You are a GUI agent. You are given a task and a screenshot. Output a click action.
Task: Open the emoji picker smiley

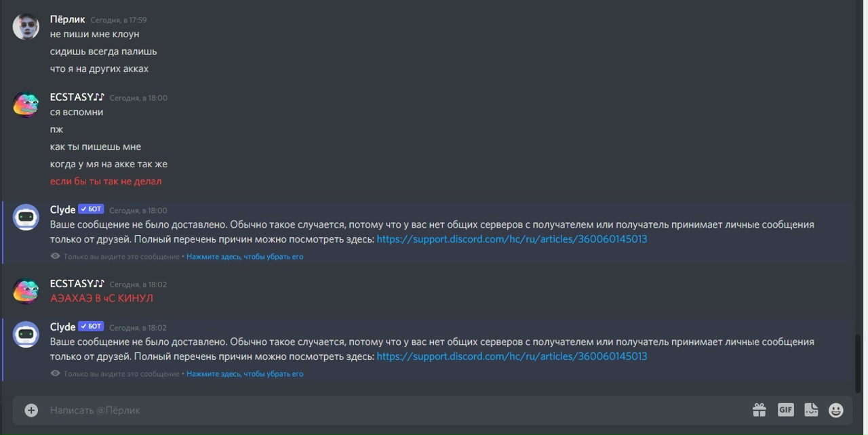tap(836, 410)
